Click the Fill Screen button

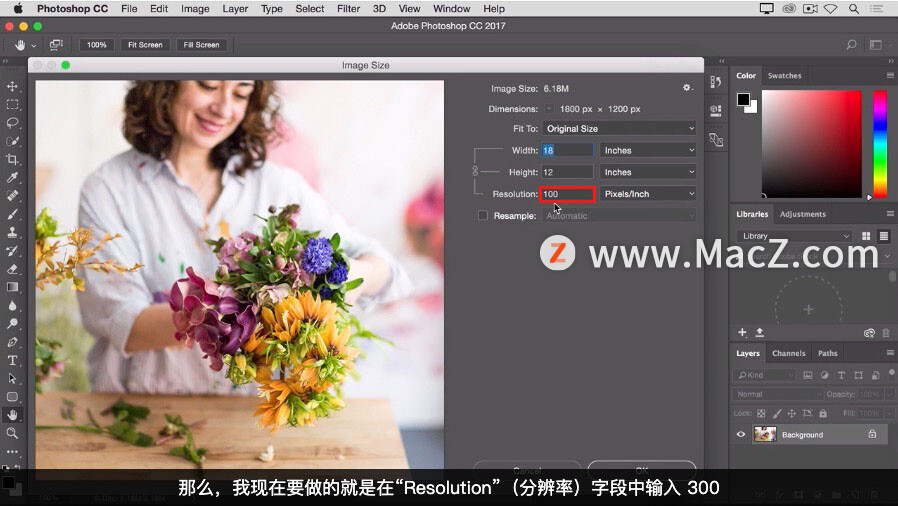coord(201,45)
